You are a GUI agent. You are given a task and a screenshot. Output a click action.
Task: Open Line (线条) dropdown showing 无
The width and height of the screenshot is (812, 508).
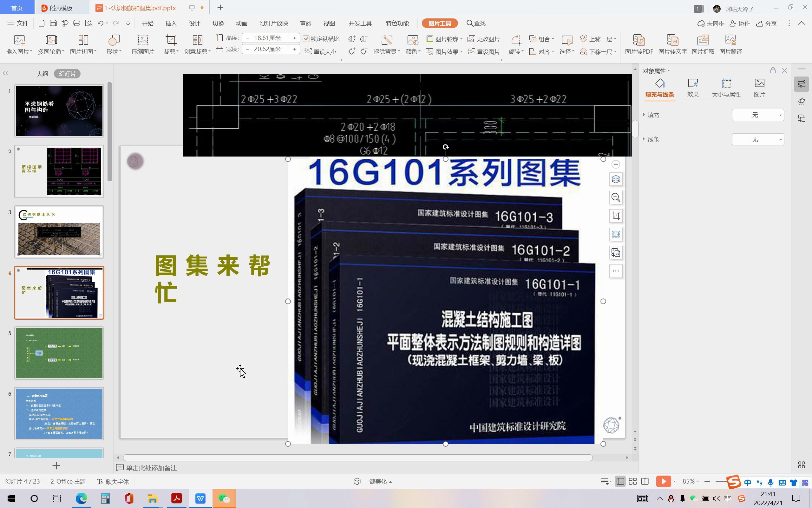point(758,139)
